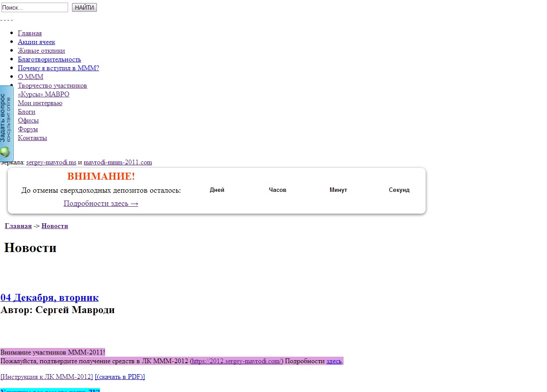Click the Секунд countdown label
The width and height of the screenshot is (547, 392).
[x=399, y=190]
